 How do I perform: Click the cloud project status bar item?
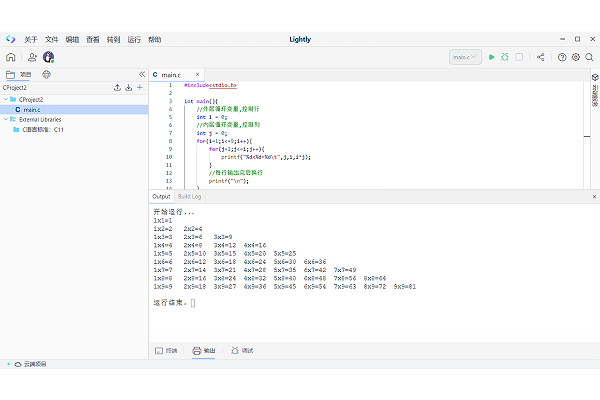pos(31,364)
